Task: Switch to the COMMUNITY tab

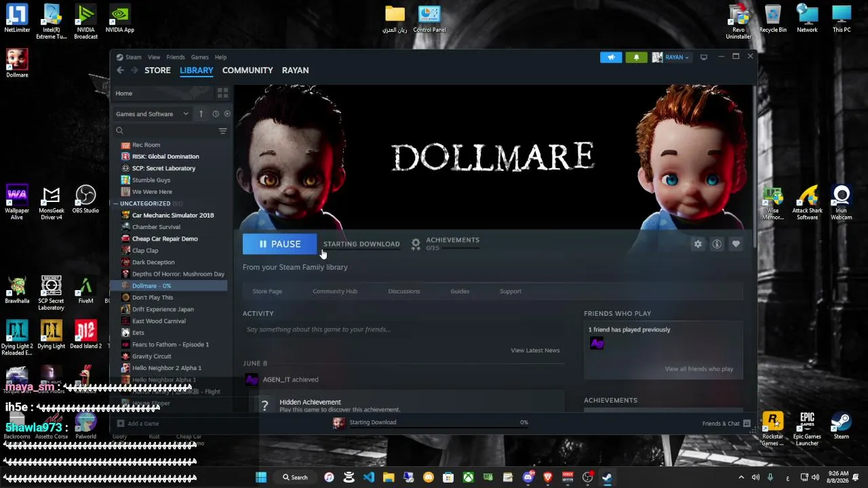Action: (x=248, y=70)
